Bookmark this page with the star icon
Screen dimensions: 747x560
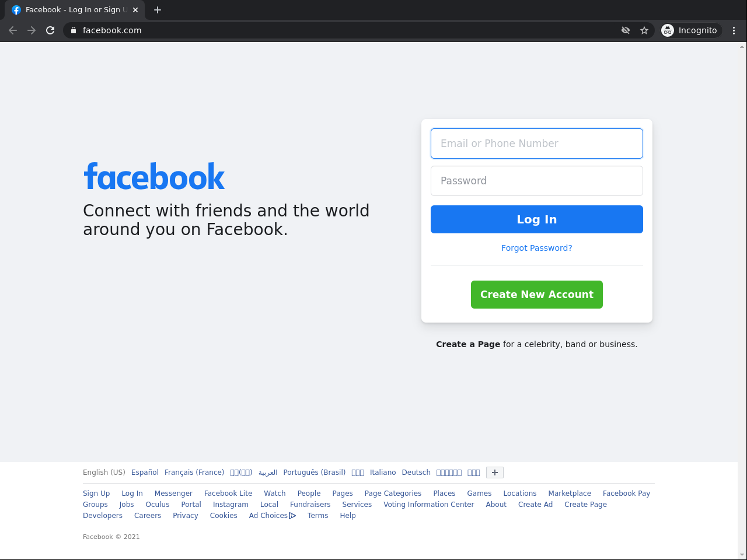click(x=644, y=30)
